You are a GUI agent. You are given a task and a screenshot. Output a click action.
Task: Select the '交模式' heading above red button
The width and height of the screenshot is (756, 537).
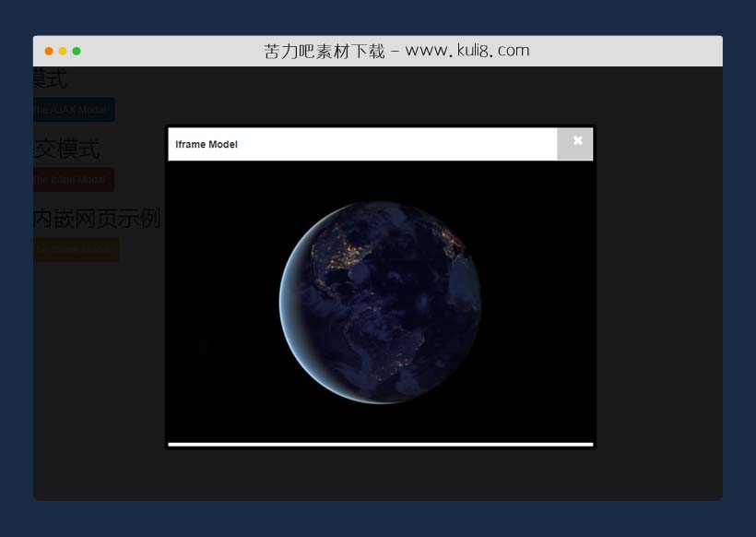click(66, 149)
